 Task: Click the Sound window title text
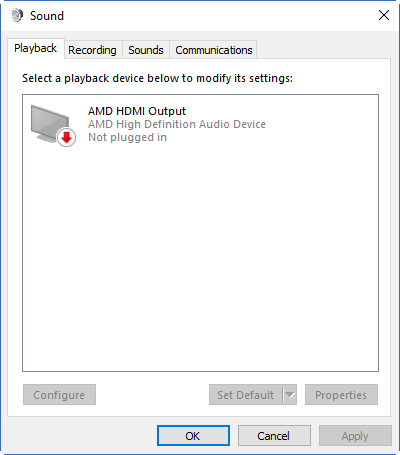(47, 16)
